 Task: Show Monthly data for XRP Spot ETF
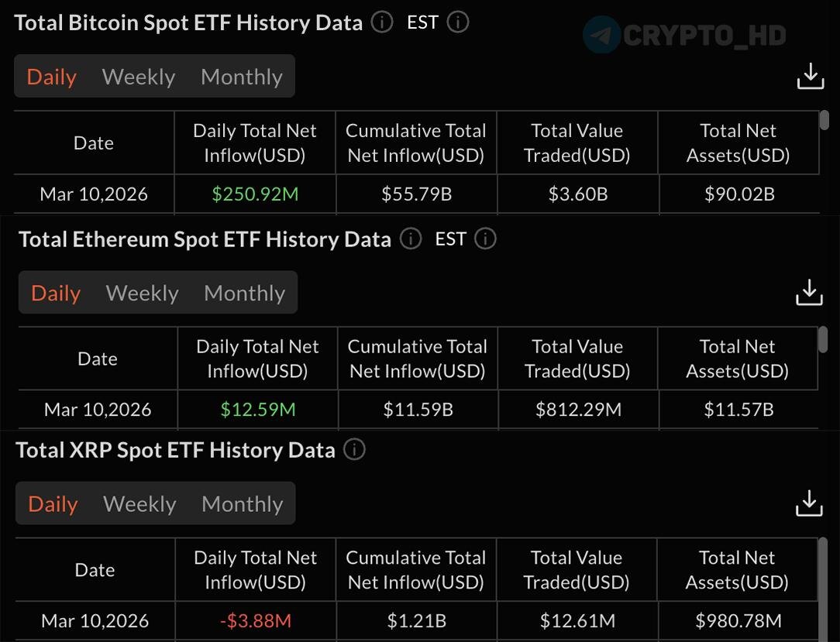click(243, 504)
